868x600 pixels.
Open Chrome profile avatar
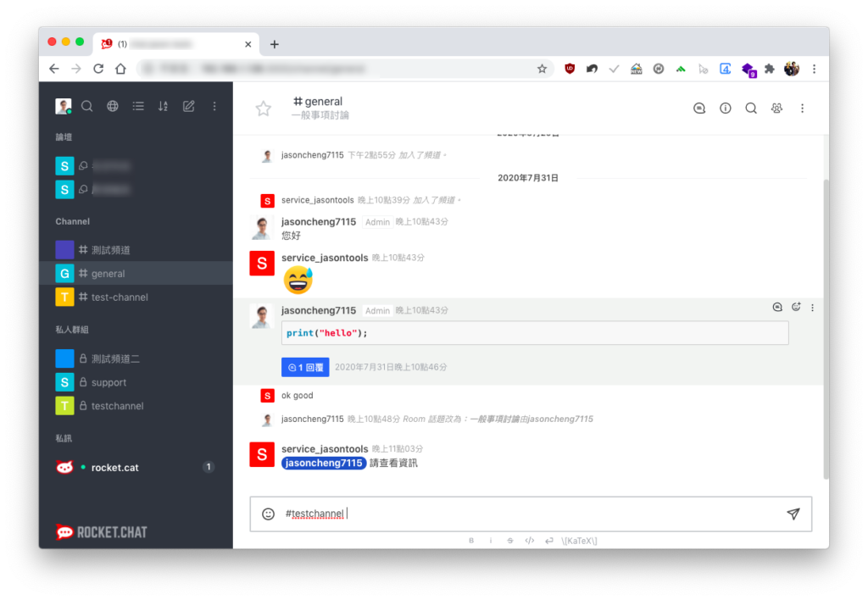pyautogui.click(x=792, y=69)
